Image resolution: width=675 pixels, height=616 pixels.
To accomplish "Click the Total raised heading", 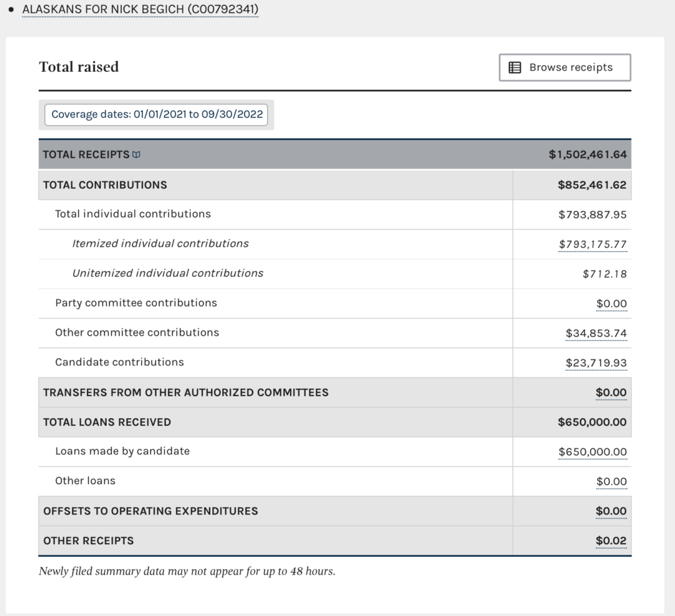I will [79, 67].
